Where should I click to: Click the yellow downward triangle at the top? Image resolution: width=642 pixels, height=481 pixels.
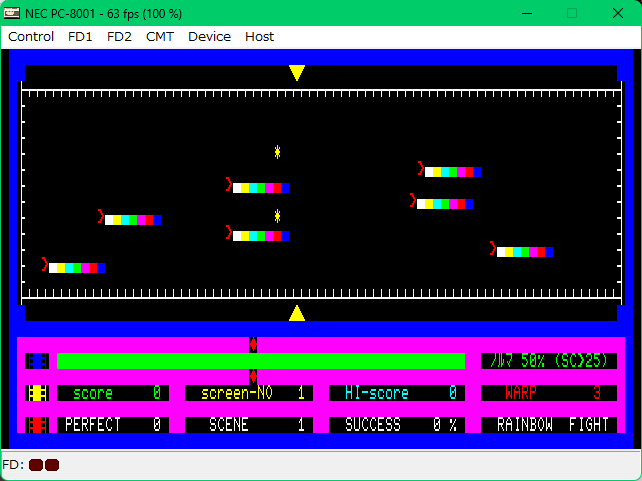click(297, 72)
